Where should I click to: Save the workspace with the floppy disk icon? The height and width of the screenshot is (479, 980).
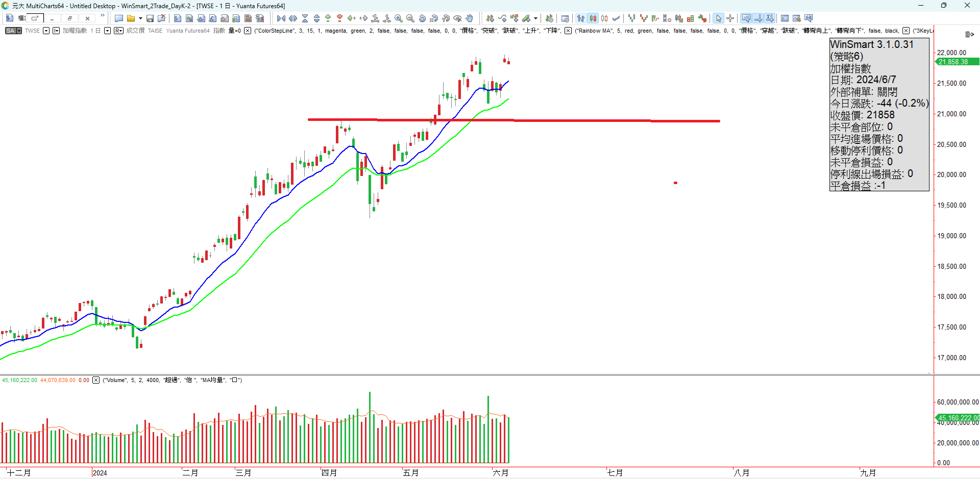tap(150, 18)
